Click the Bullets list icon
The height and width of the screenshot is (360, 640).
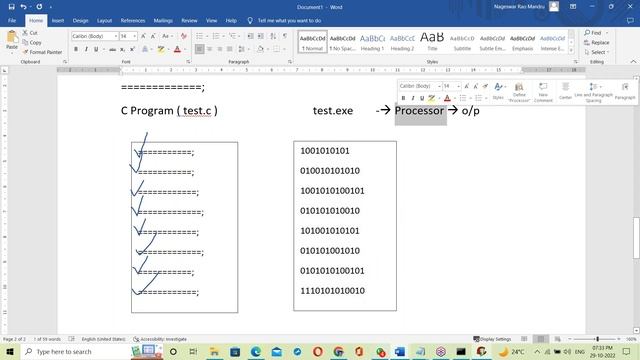click(199, 36)
